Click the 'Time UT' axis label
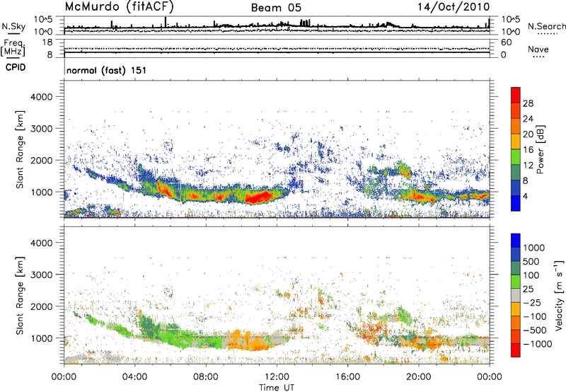Viewport: 566px width, 392px height. coord(277,388)
